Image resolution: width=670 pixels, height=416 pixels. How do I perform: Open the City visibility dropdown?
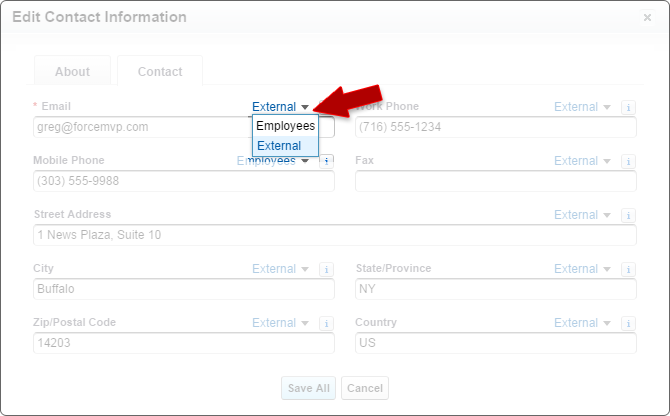tap(280, 269)
